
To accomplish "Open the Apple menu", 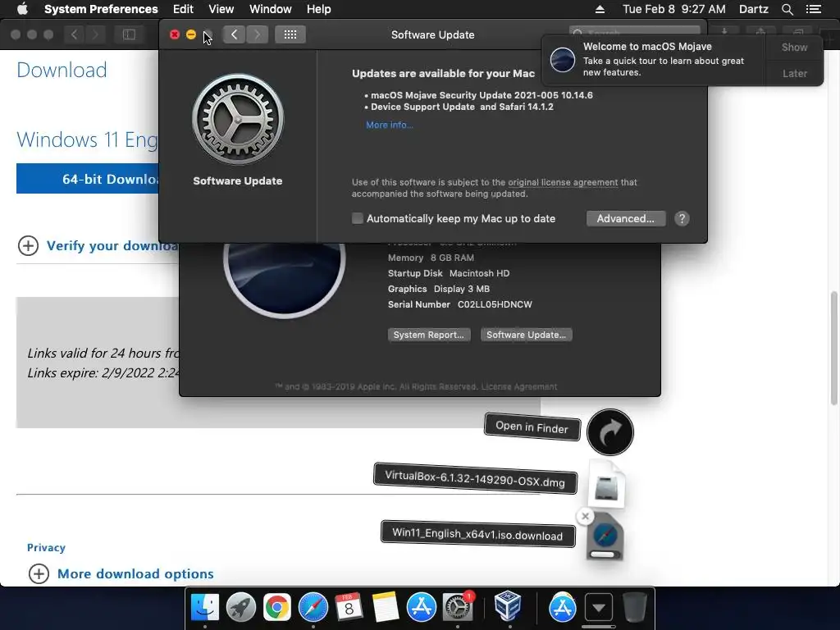I will [x=22, y=9].
